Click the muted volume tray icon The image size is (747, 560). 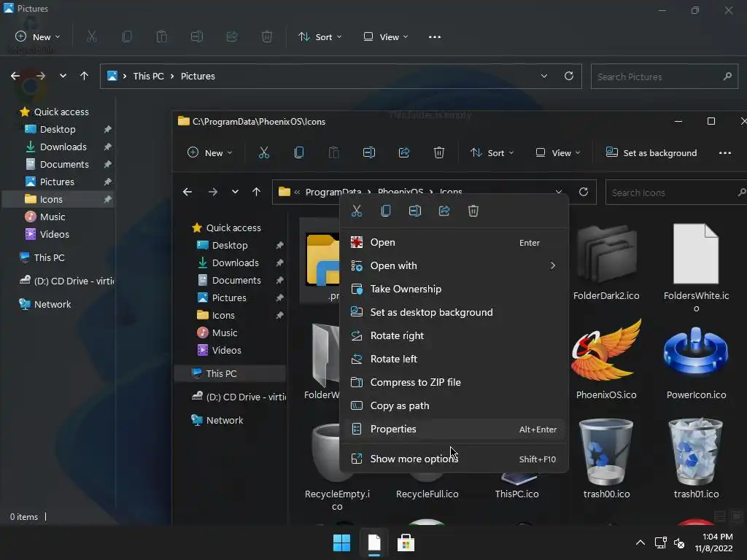(680, 542)
